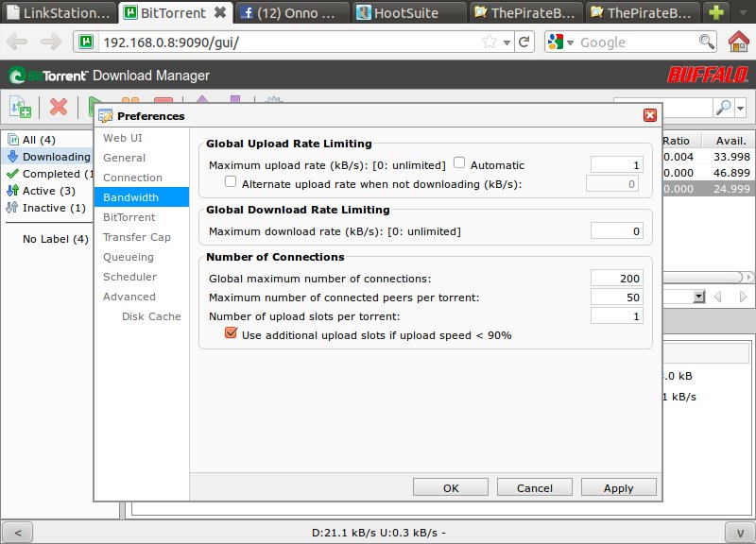Switch to the HootSuite browser tab
The width and height of the screenshot is (756, 544).
coord(406,13)
